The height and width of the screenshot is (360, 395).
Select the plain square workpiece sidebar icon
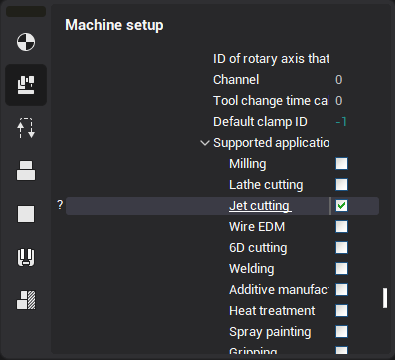[26, 214]
